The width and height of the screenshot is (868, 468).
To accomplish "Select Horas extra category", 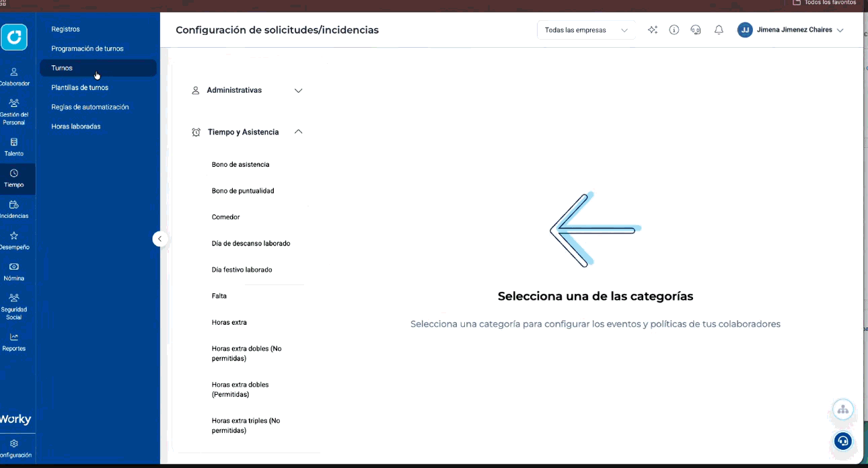I will [229, 323].
